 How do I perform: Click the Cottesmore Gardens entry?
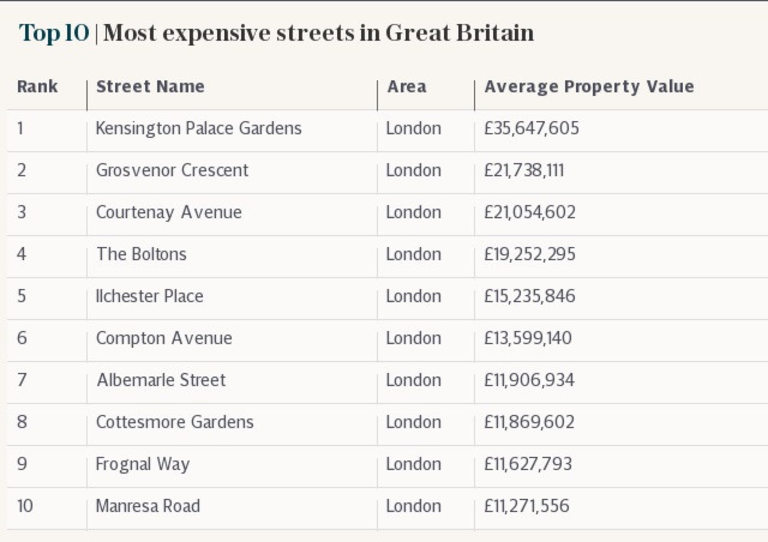[x=175, y=423]
